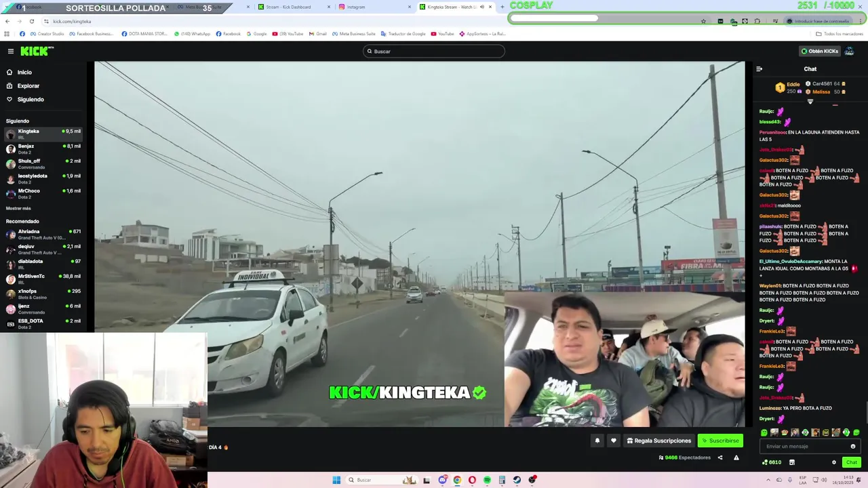Open Opera browser from the taskbar
868x488 pixels.
coord(472,480)
